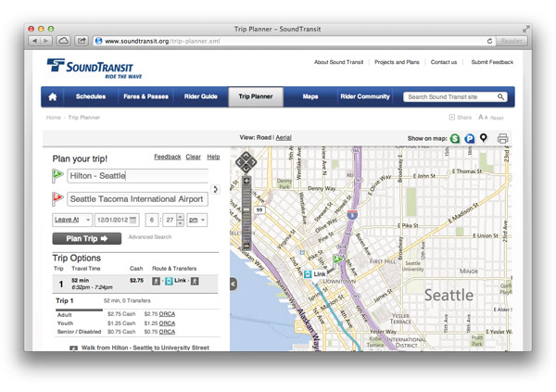Click Reset text size link
The image size is (556, 392).
[x=497, y=118]
